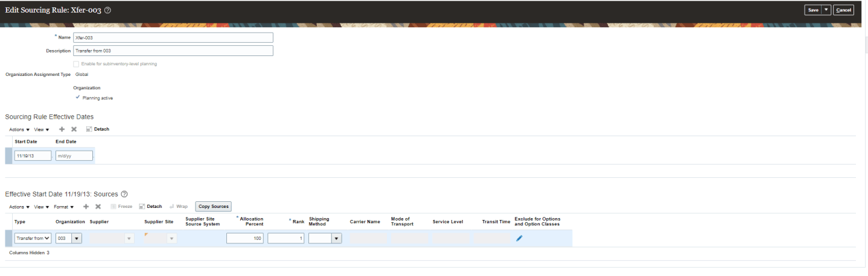Click Freeze in the Sources toolbar
The width and height of the screenshot is (868, 276).
pos(121,206)
